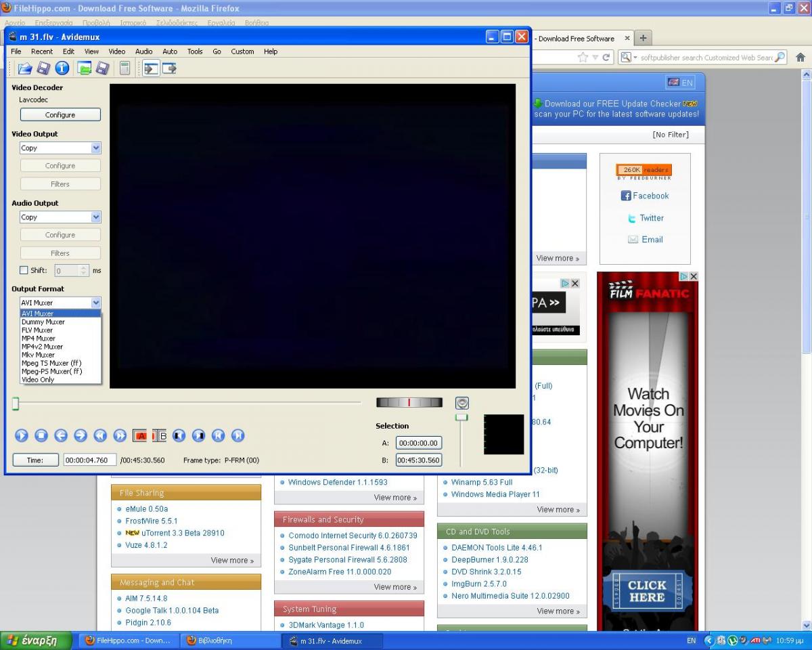Screen dimensions: 812x650
Task: Enable the audio Shift checkbox
Action: tap(24, 270)
